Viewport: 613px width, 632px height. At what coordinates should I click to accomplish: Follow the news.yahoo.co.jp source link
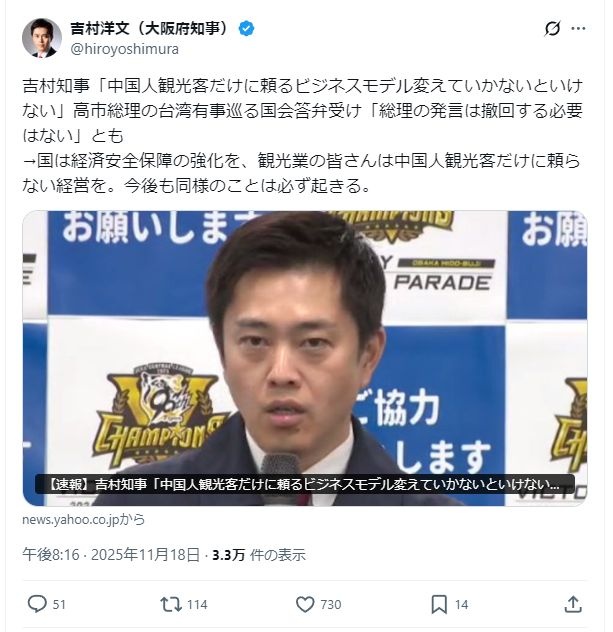click(83, 520)
